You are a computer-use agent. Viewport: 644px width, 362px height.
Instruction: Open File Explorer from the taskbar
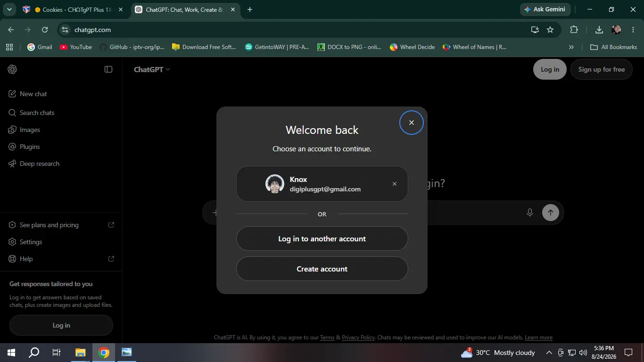click(81, 353)
